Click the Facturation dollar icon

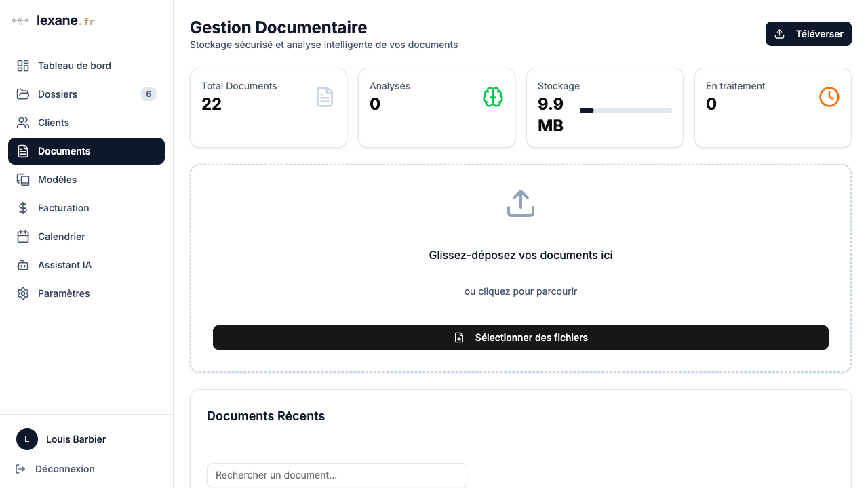pos(22,207)
